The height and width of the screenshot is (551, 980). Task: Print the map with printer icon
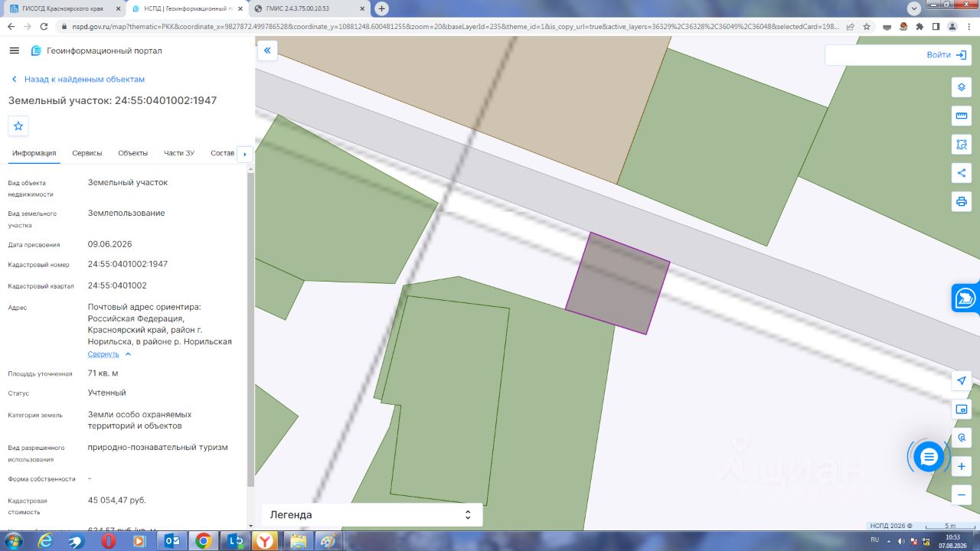(962, 201)
